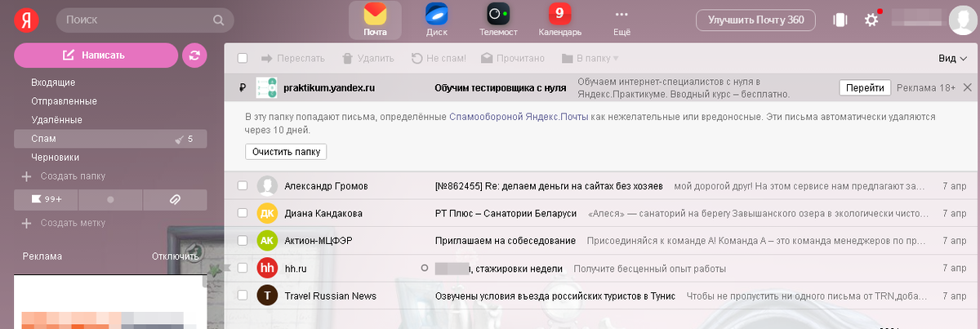Viewport: 980px width, 329px height.
Task: Clean Спам folder with broom icon
Action: tap(179, 140)
